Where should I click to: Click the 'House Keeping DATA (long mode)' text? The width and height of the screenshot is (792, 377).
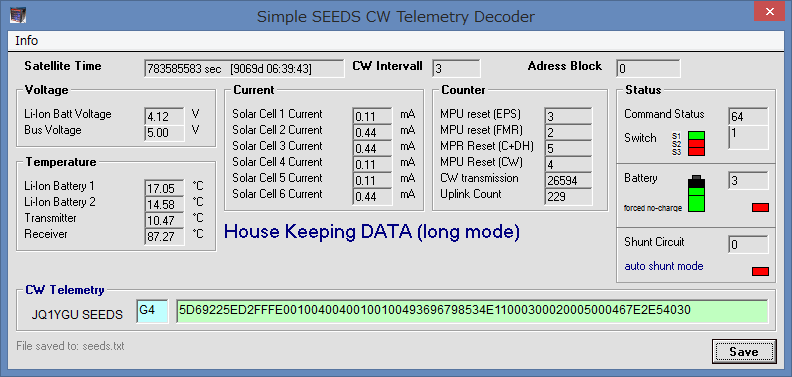click(372, 232)
